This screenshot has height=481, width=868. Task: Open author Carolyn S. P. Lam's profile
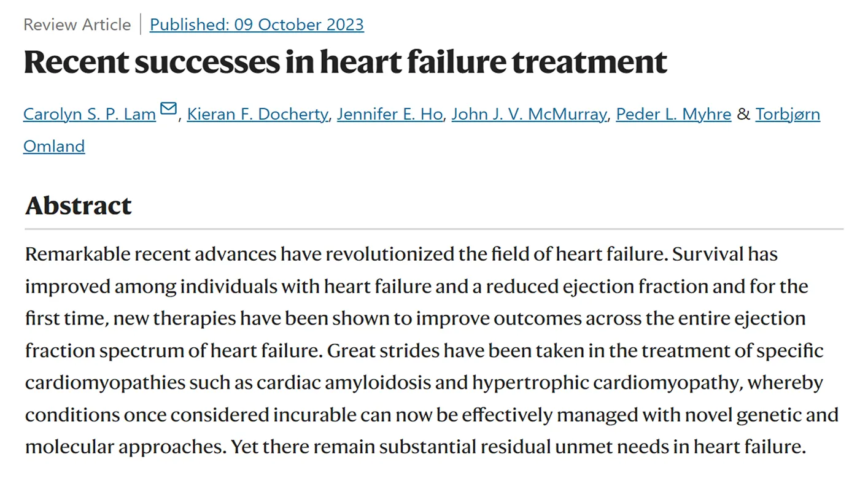pyautogui.click(x=90, y=114)
